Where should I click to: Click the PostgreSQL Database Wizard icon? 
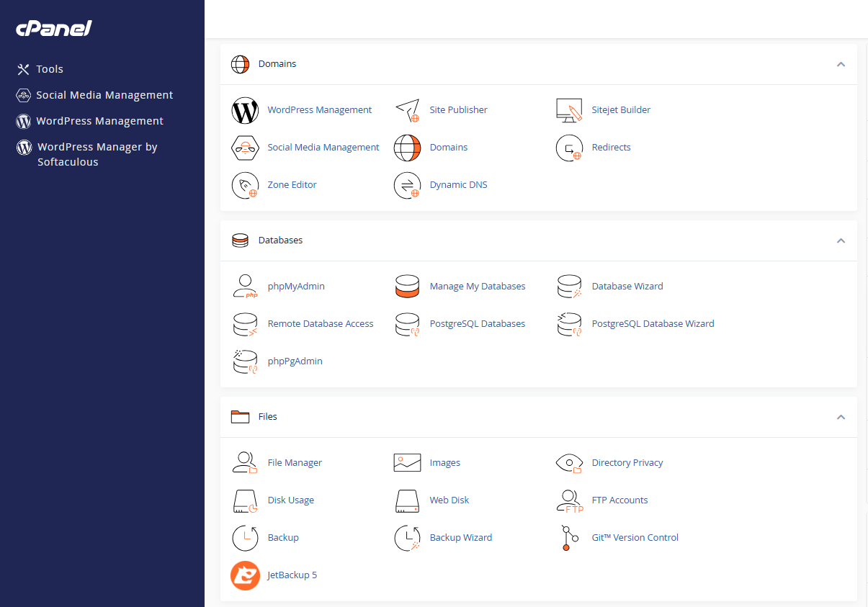coord(569,324)
